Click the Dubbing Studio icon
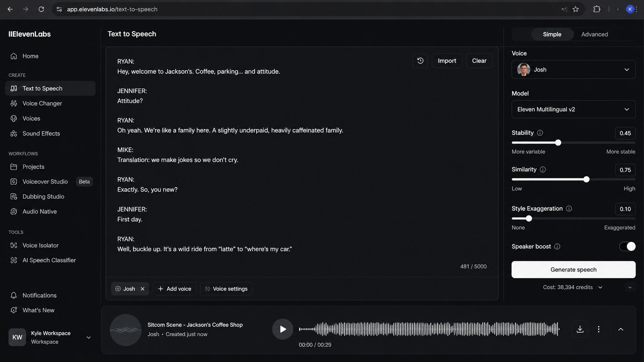Screen dimensions: 644x362 pos(14,197)
